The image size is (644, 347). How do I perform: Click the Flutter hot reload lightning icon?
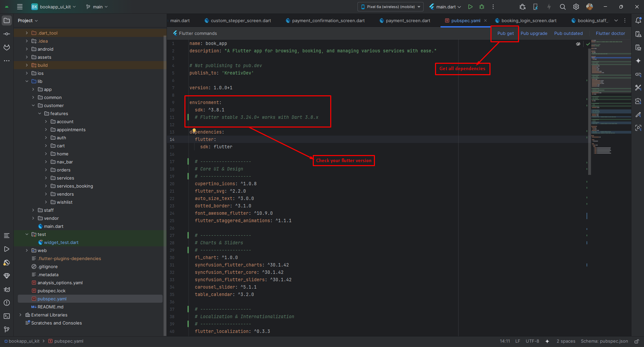click(549, 7)
